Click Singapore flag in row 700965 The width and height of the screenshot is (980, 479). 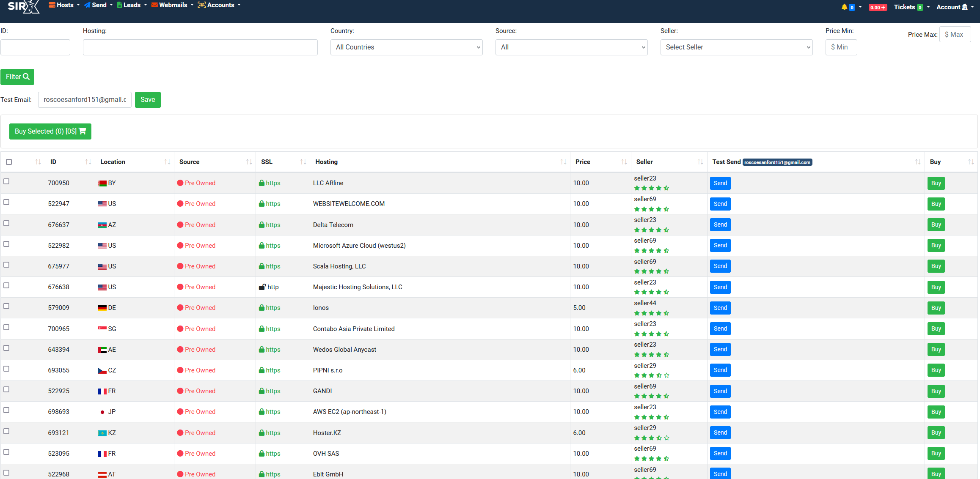102,329
